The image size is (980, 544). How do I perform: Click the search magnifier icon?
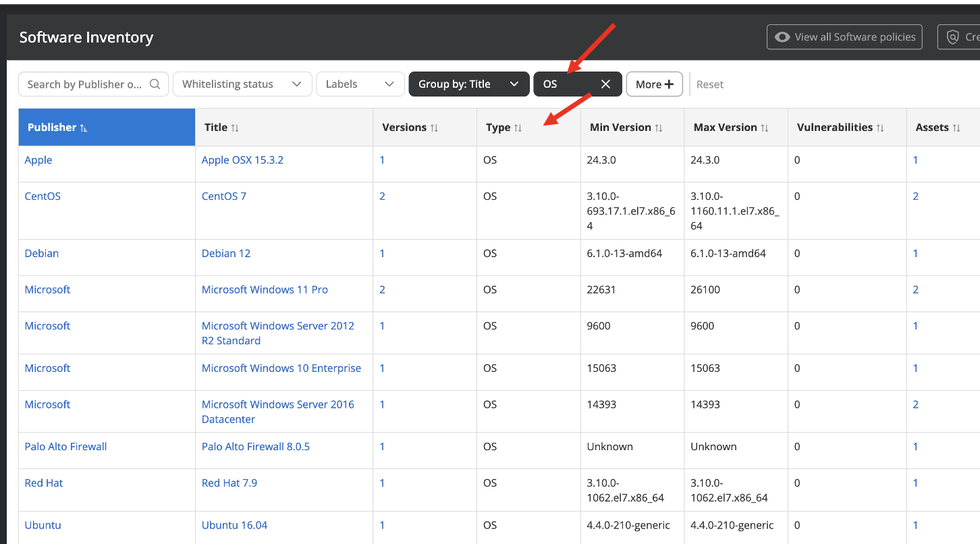[155, 84]
